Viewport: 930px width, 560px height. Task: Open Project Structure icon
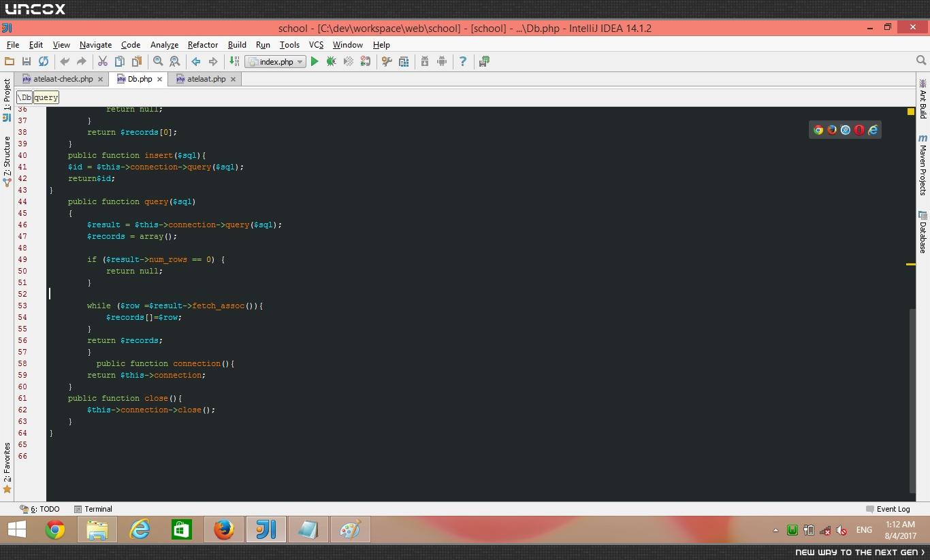(x=404, y=61)
